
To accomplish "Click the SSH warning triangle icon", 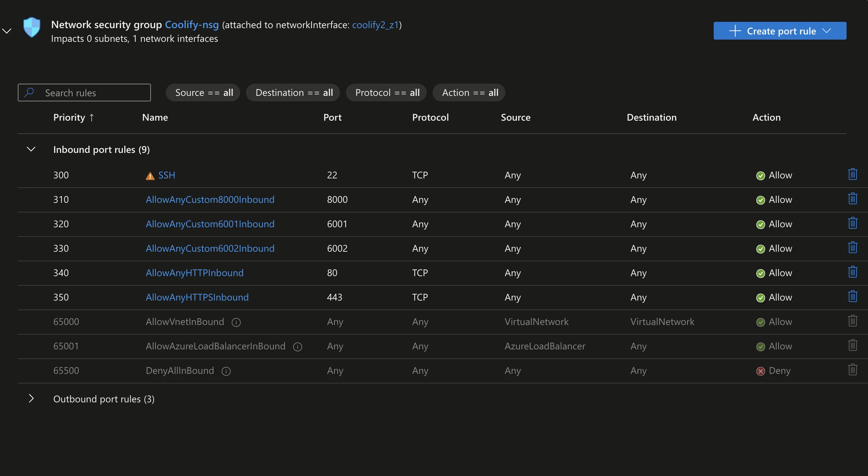I will [x=150, y=176].
